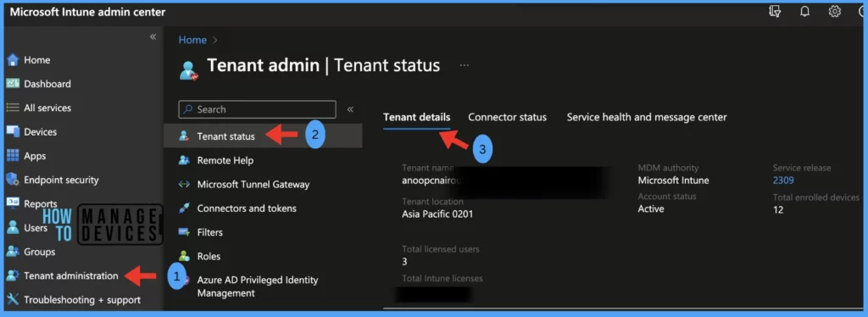
Task: Open service release 2309 link
Action: pos(783,180)
